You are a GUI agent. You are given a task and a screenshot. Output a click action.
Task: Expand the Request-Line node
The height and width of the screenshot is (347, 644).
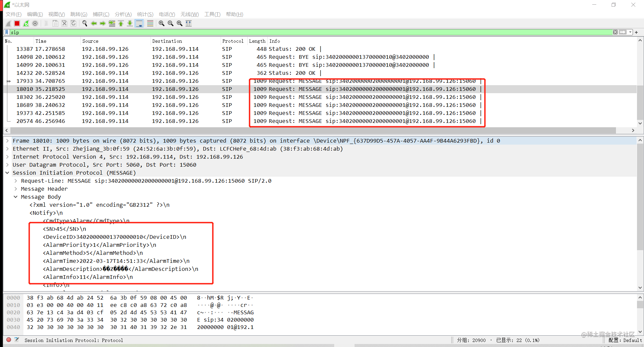coord(16,181)
